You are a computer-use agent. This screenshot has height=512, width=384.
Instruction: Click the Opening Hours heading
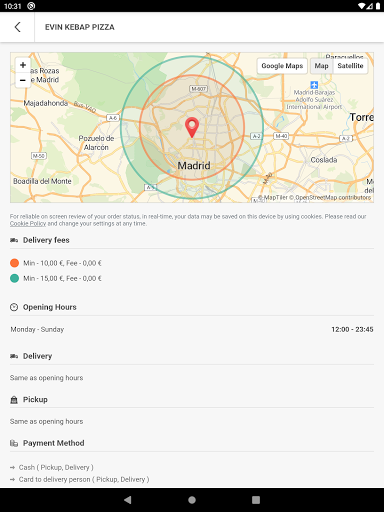click(x=50, y=307)
